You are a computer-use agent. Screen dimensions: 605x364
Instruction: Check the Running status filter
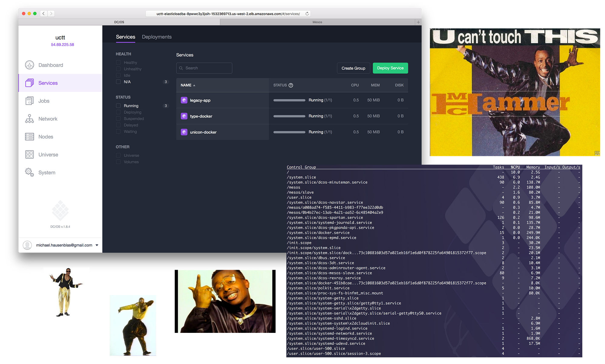pos(118,106)
